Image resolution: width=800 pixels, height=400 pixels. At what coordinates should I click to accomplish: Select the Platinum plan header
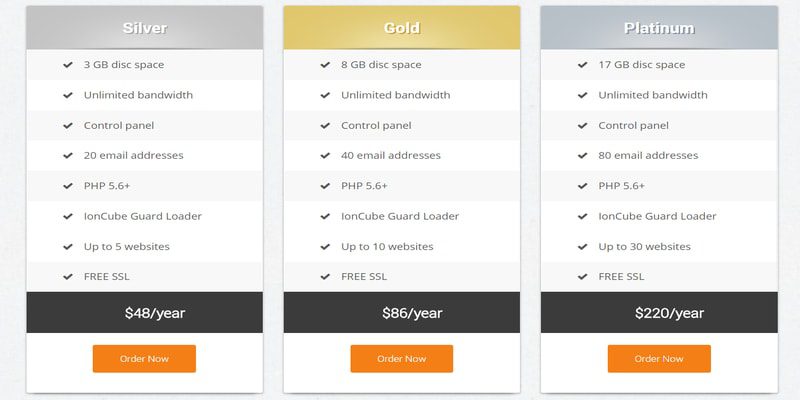pos(659,28)
